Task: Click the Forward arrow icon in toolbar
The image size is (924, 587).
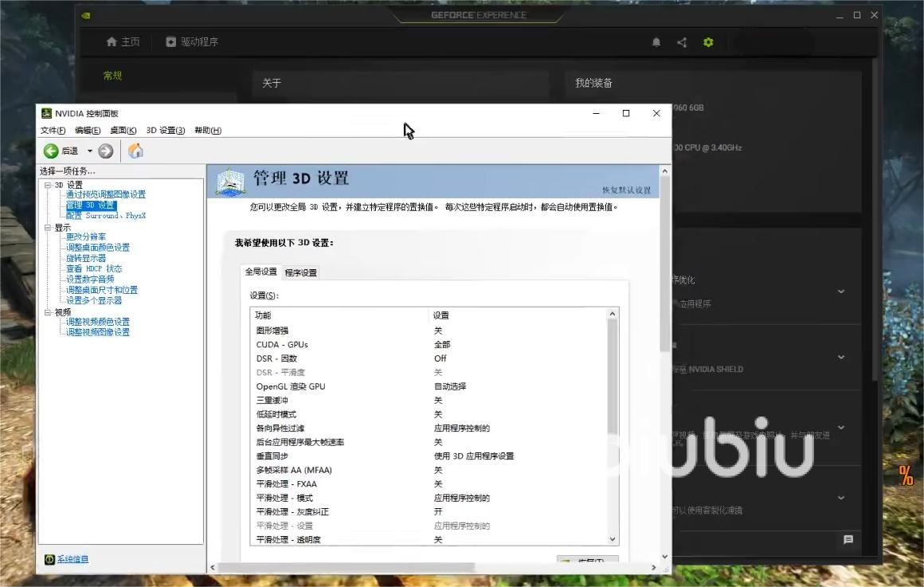Action: pos(106,151)
